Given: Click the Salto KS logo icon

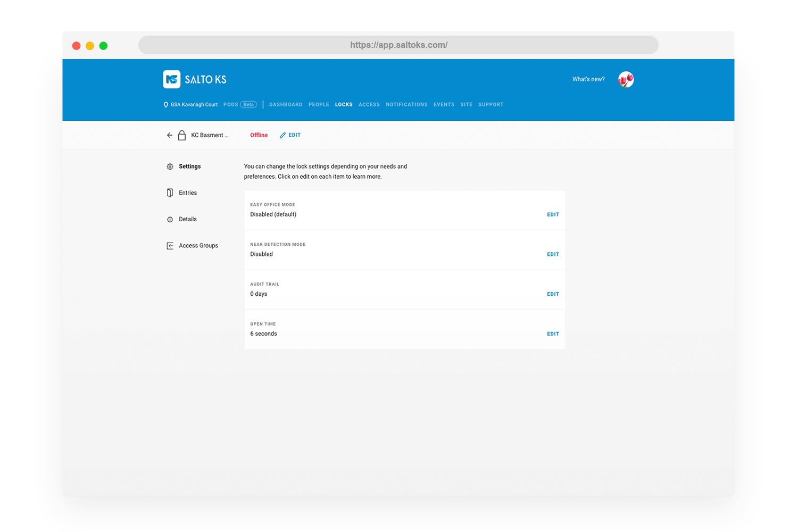Looking at the screenshot, I should pos(171,79).
